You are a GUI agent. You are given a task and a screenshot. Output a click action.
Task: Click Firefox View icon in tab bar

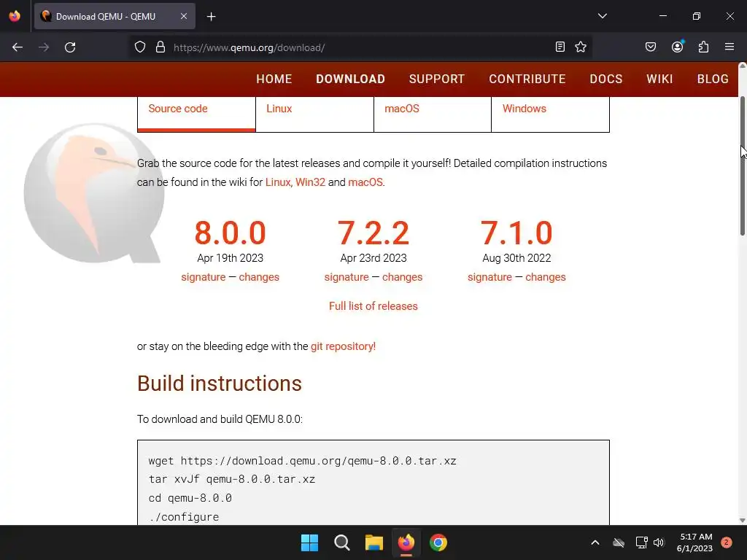[x=15, y=16]
